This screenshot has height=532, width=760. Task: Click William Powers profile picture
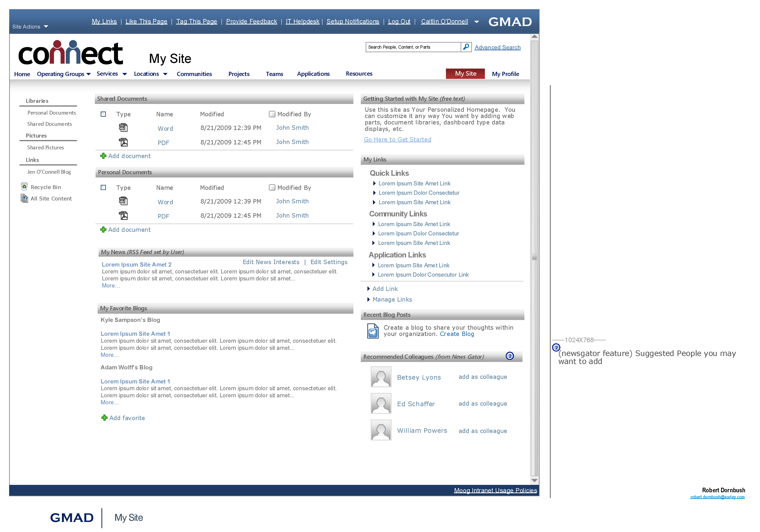[x=381, y=430]
